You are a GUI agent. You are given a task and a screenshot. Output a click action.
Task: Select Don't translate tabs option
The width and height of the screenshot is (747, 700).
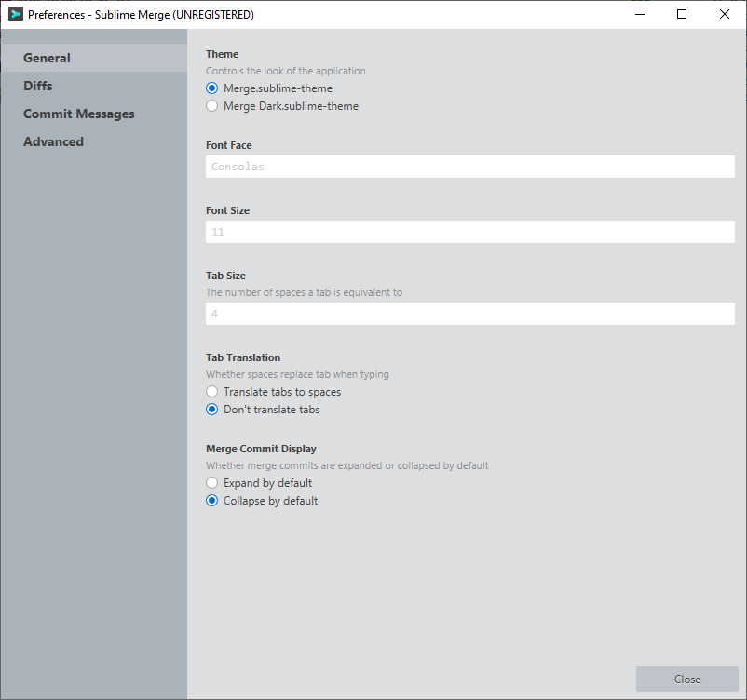tap(212, 410)
